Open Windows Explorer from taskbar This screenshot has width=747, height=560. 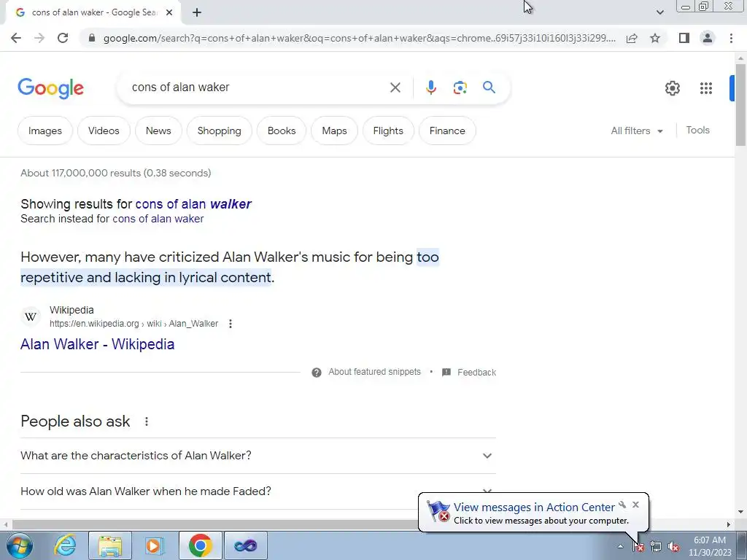(x=110, y=545)
